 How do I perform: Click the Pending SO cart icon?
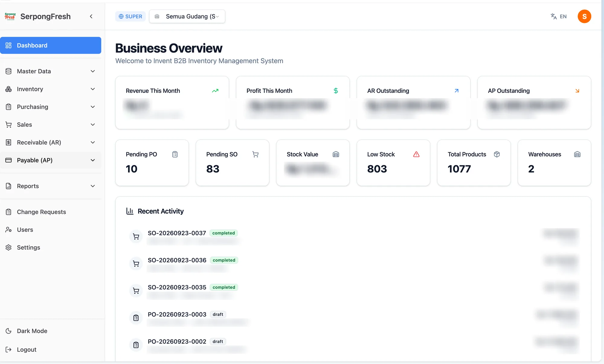[255, 154]
